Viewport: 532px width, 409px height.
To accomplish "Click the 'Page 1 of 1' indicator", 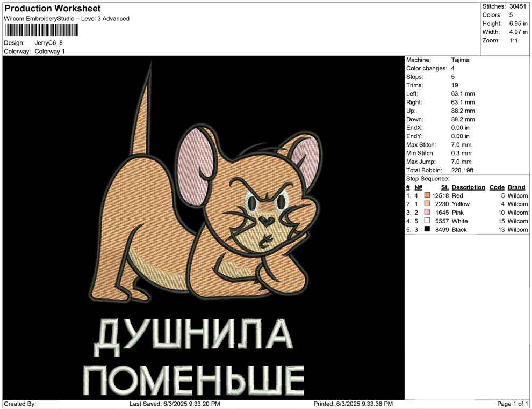I will click(x=513, y=404).
